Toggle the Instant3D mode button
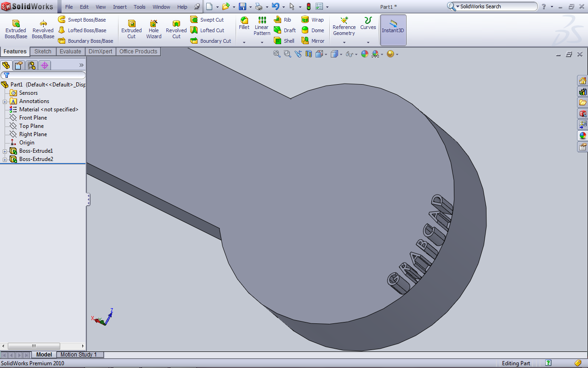Screen dimensions: 588x368 (x=393, y=29)
